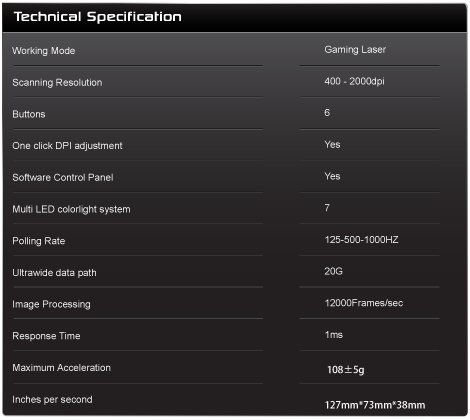This screenshot has width=470, height=420.
Task: Select the Image Processing label
Action: click(51, 304)
